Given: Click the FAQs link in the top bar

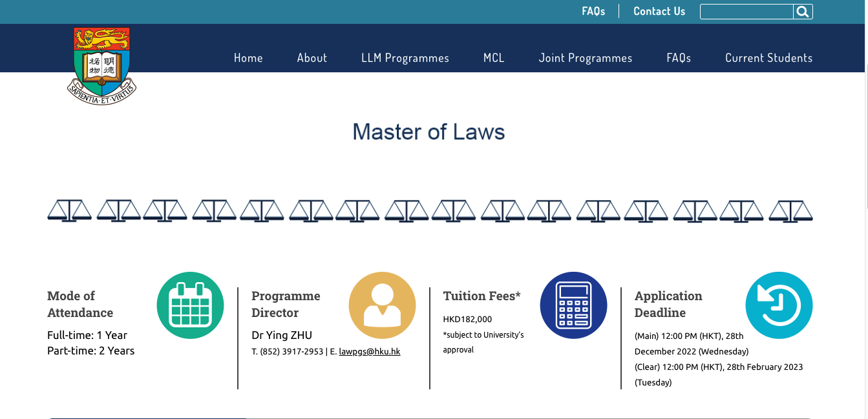Looking at the screenshot, I should 593,11.
